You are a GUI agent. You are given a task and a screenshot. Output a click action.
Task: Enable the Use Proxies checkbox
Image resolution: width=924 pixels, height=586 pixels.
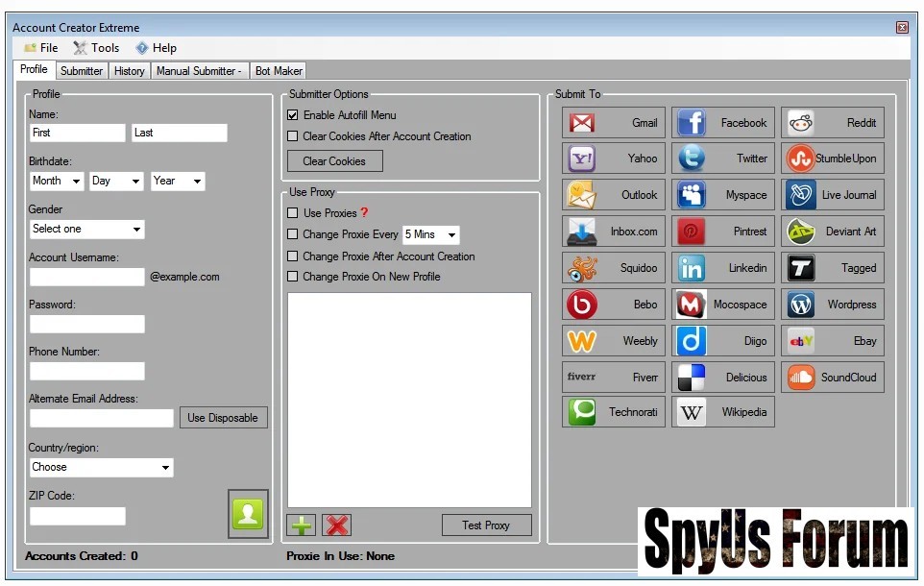coord(293,213)
